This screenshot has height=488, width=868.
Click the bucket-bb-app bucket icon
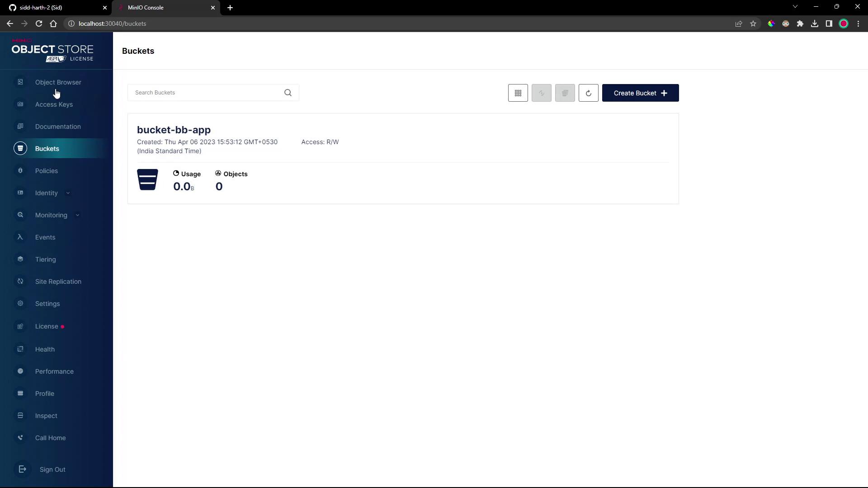coord(147,180)
